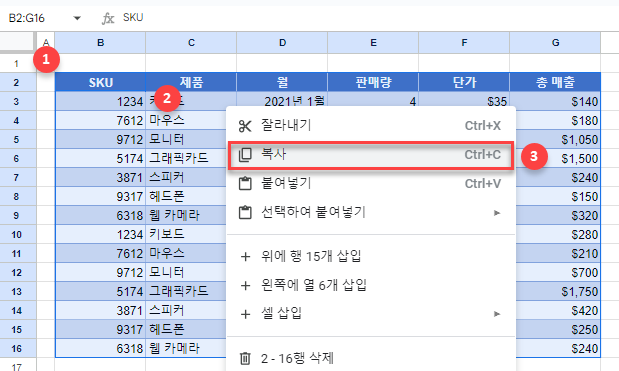The height and width of the screenshot is (371, 619).
Task: Click the 단가 header cell
Action: pyautogui.click(x=464, y=82)
